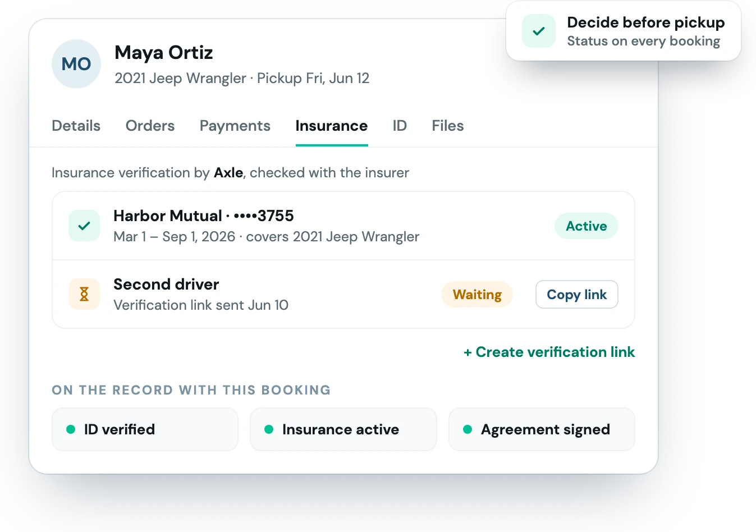Image resolution: width=756 pixels, height=532 pixels.
Task: Click the Maya Ortiz name heading
Action: (x=164, y=53)
